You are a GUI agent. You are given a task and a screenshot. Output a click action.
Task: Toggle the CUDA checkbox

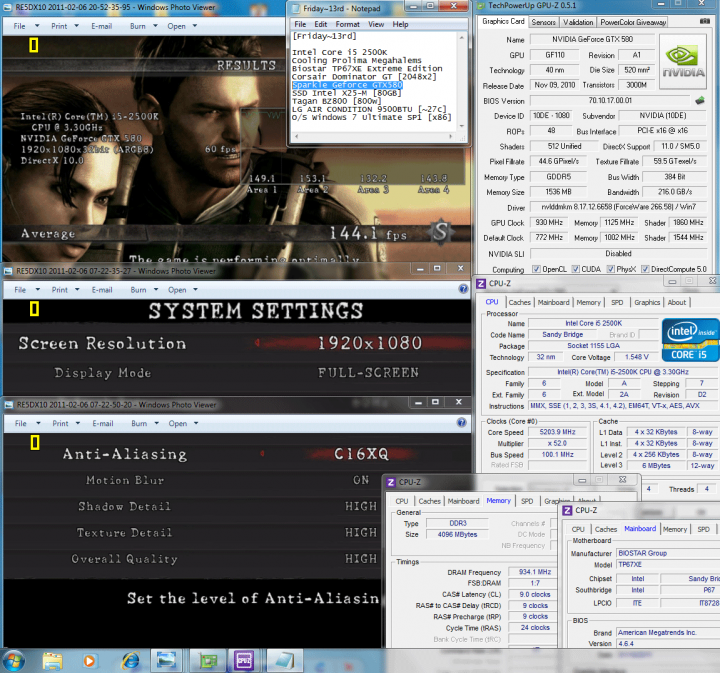point(575,269)
